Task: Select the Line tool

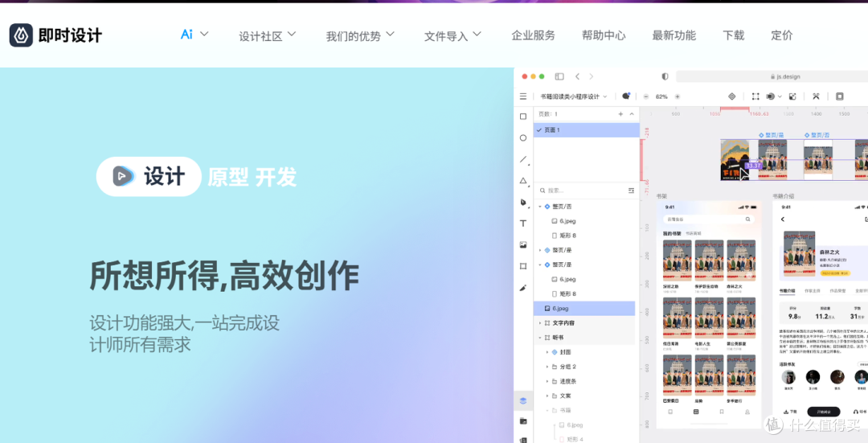Action: tap(524, 159)
